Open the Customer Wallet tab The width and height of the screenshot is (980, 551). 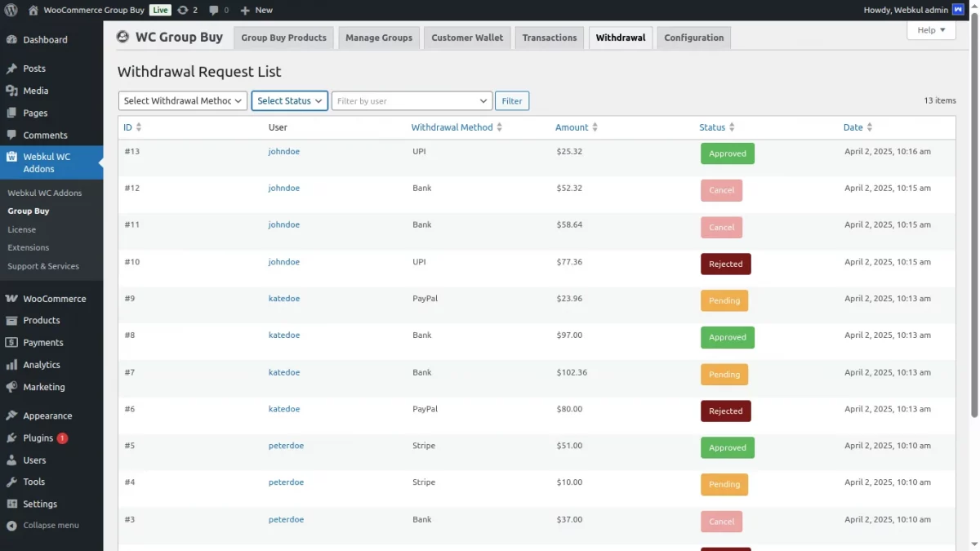pyautogui.click(x=466, y=37)
